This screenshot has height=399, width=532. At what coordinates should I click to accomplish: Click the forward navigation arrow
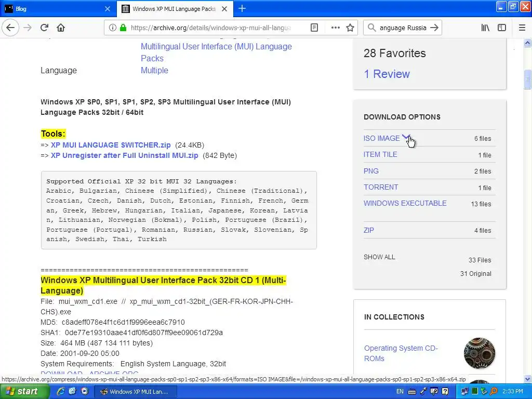pyautogui.click(x=28, y=28)
